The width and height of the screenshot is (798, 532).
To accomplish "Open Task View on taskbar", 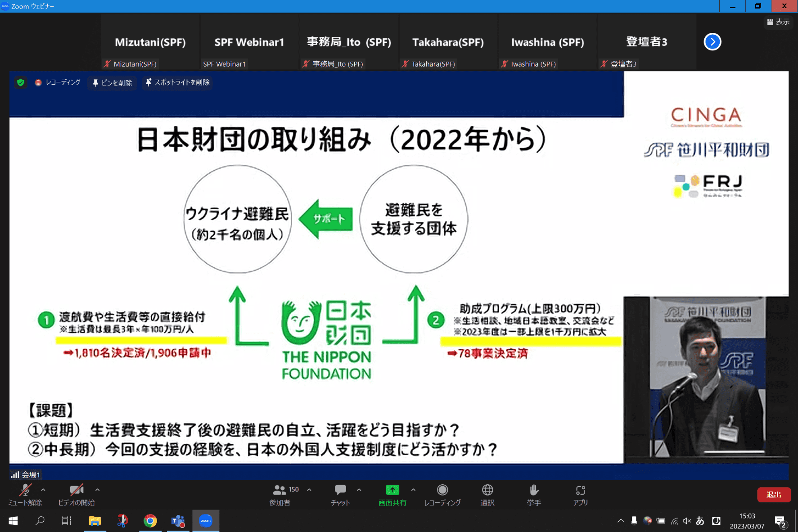I will click(67, 521).
